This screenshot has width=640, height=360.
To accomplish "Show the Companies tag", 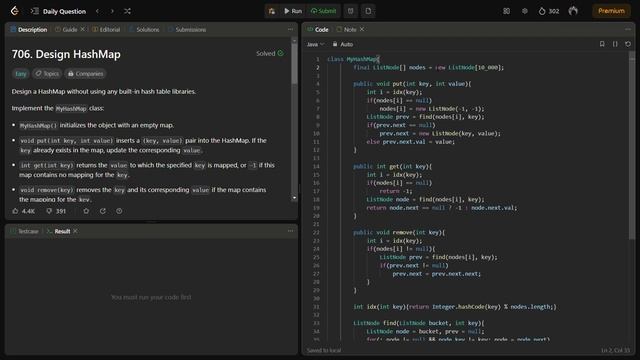I will pyautogui.click(x=86, y=73).
